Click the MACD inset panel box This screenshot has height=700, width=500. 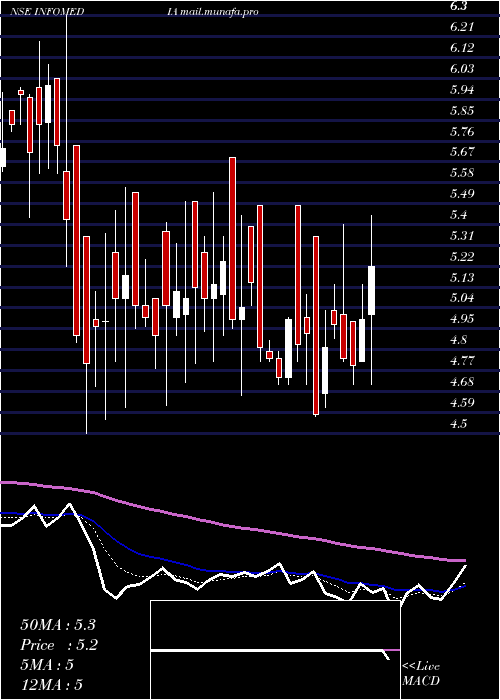pyautogui.click(x=275, y=650)
